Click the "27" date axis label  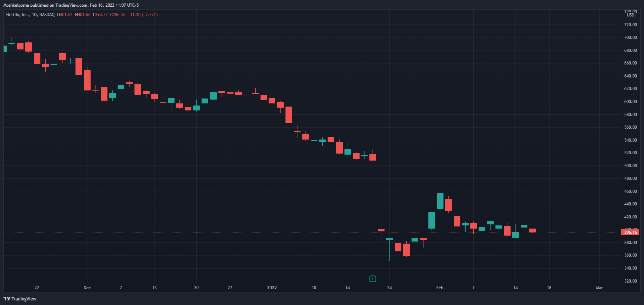coord(230,288)
